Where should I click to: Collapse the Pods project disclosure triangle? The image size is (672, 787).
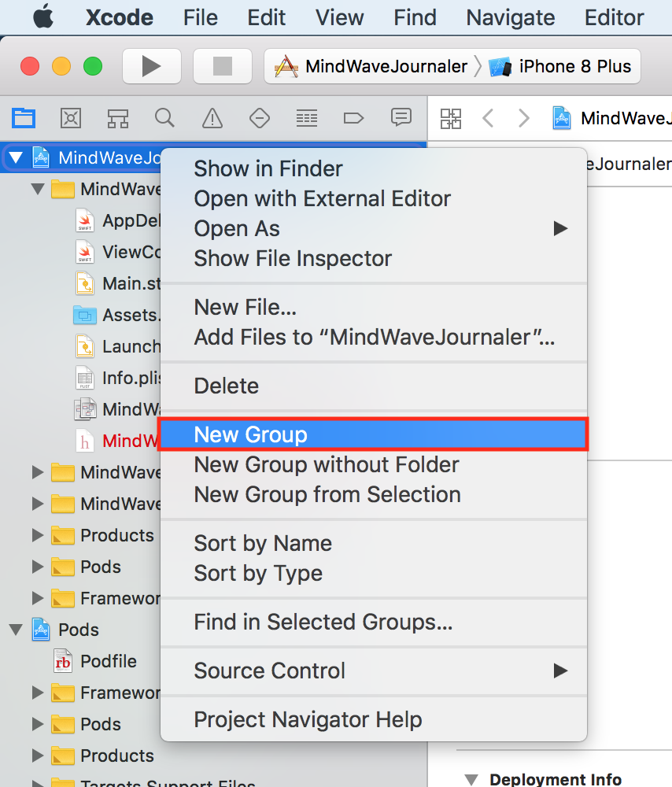(x=17, y=630)
